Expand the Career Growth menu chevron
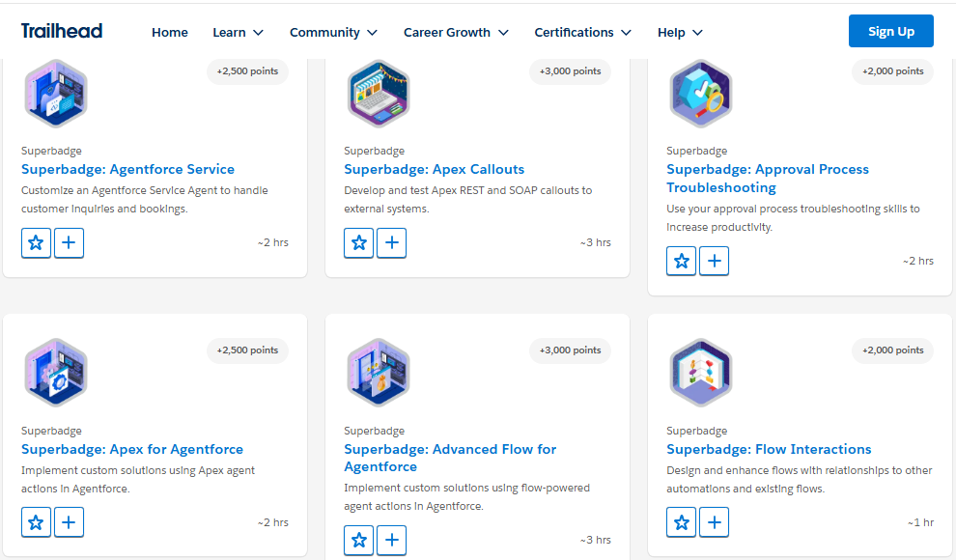Viewport: 956px width, 560px height. coord(504,33)
